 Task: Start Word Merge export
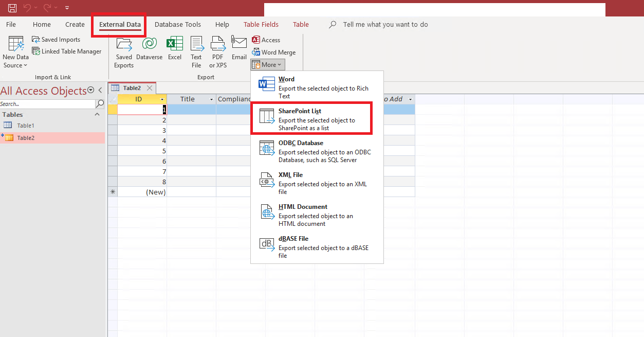coord(273,52)
